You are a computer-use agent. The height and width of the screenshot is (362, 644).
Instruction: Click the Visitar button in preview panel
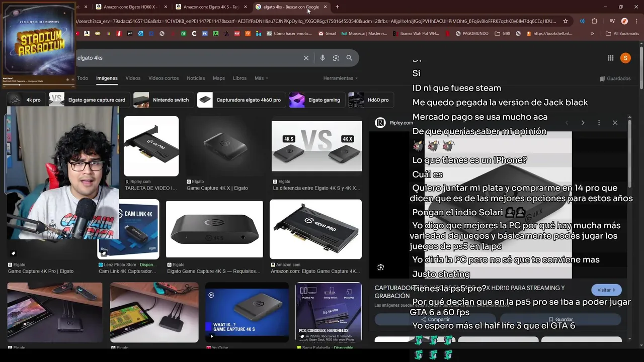[606, 290]
